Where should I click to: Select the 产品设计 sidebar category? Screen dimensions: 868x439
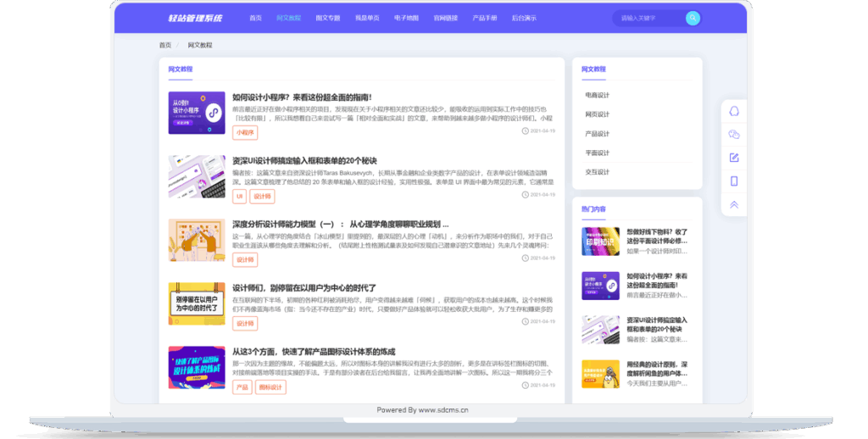click(597, 134)
